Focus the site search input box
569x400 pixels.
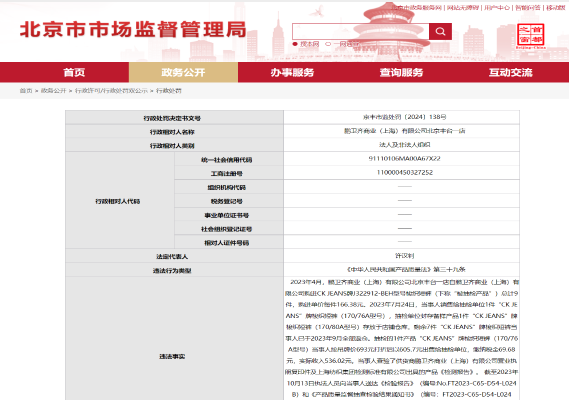360,31
